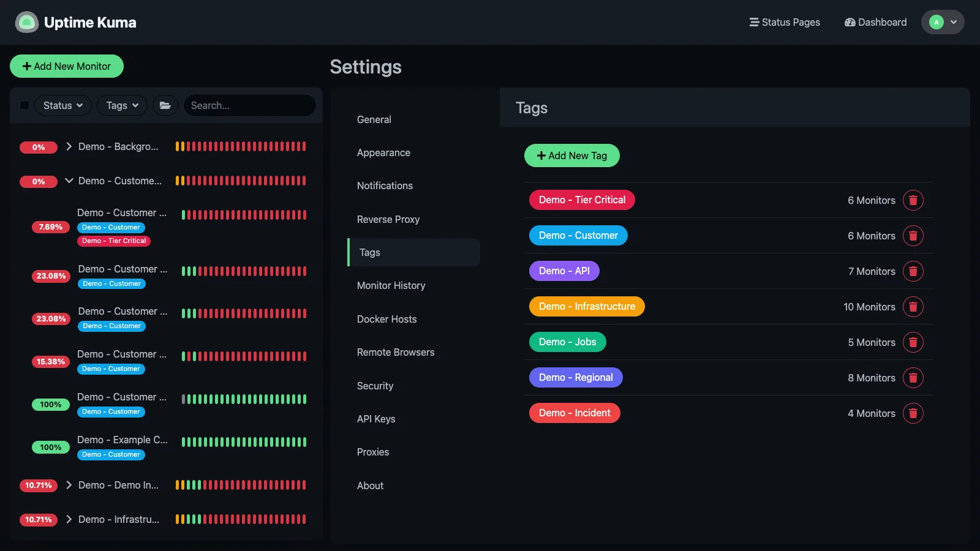Open General settings
Image resolution: width=980 pixels, height=551 pixels.
pyautogui.click(x=414, y=119)
